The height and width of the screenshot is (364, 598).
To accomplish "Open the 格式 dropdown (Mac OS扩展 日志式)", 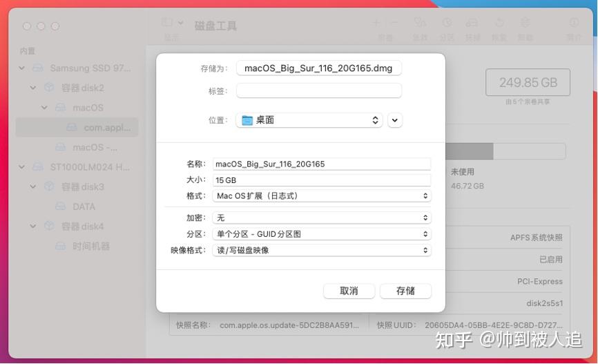I will point(322,195).
